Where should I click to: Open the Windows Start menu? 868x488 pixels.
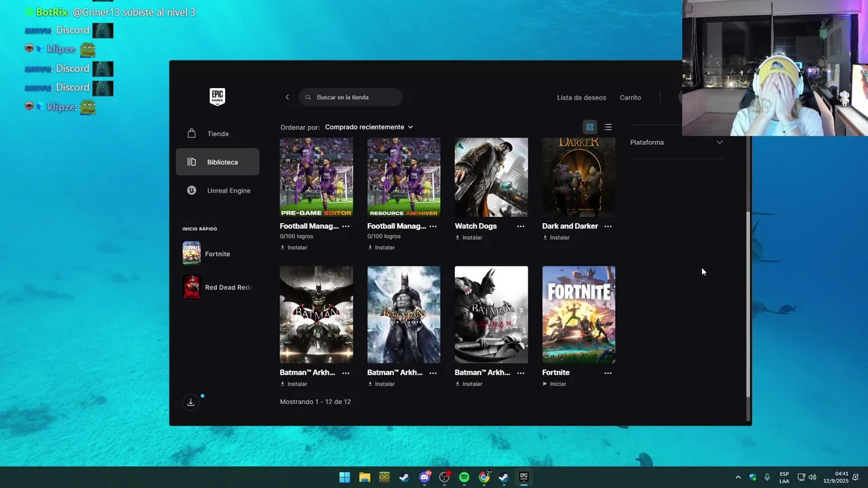[x=344, y=477]
